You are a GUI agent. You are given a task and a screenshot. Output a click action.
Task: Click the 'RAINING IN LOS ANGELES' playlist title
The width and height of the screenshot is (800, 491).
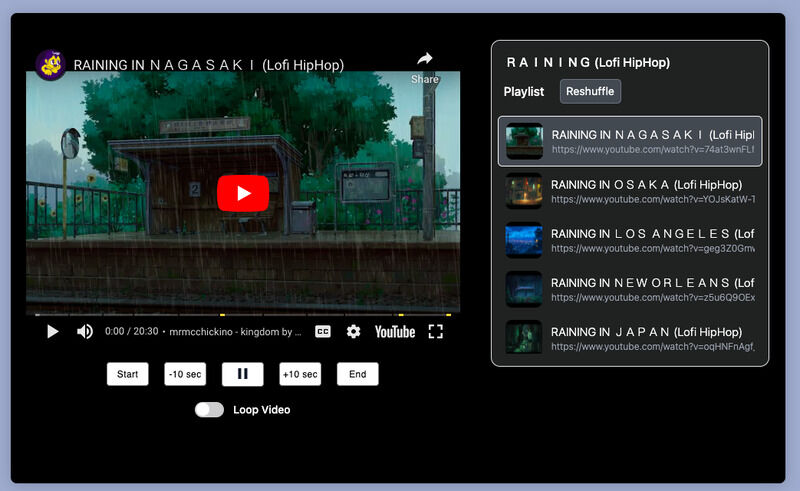[653, 234]
